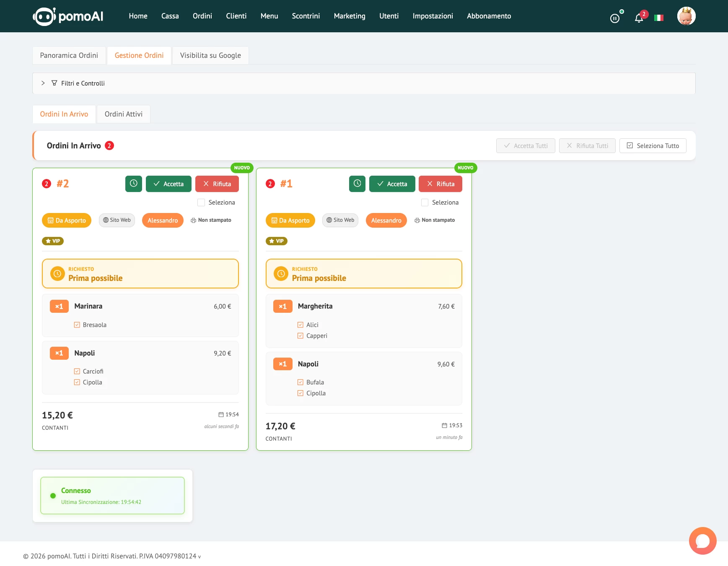Image resolution: width=728 pixels, height=566 pixels.
Task: Open Impostazioni from the nav bar
Action: point(433,16)
